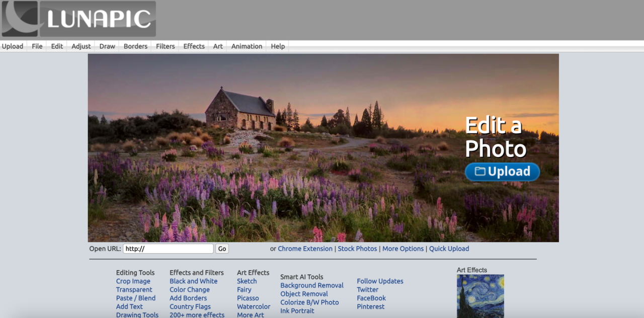Choose the Watercolor art effect link
644x318 pixels.
(x=254, y=307)
